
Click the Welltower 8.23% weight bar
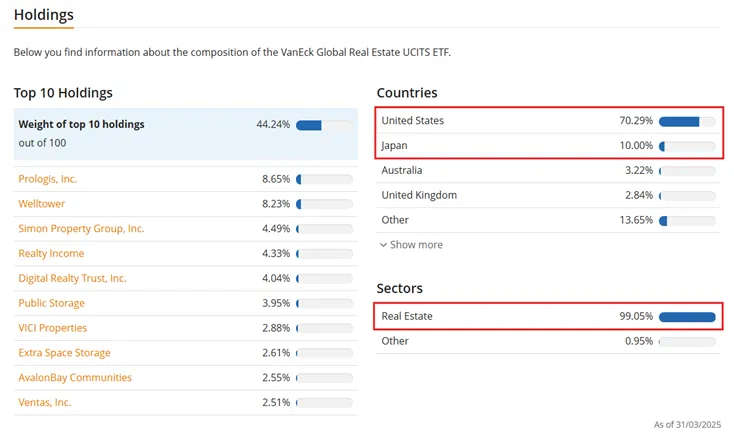click(324, 204)
